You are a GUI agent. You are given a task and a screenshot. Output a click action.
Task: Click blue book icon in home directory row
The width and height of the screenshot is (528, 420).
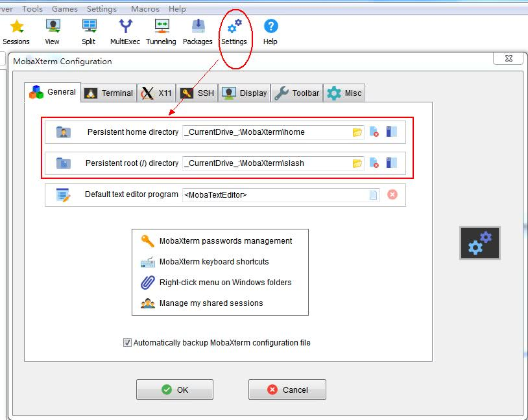(392, 132)
